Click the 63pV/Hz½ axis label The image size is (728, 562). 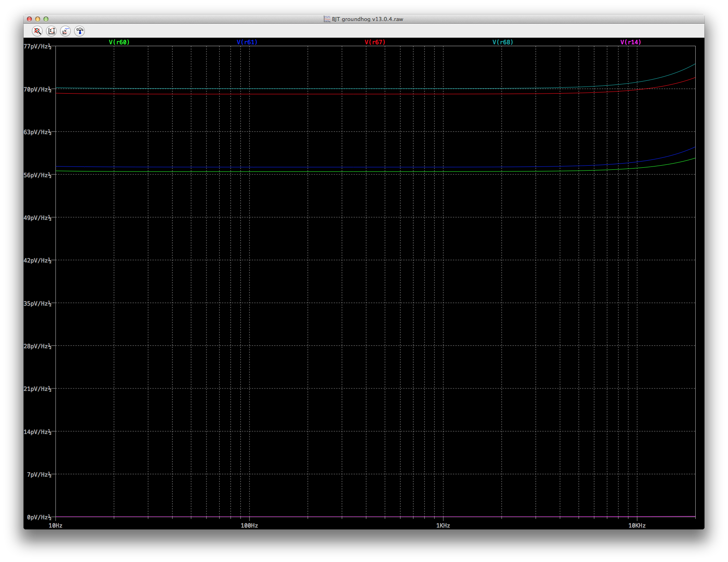point(38,132)
